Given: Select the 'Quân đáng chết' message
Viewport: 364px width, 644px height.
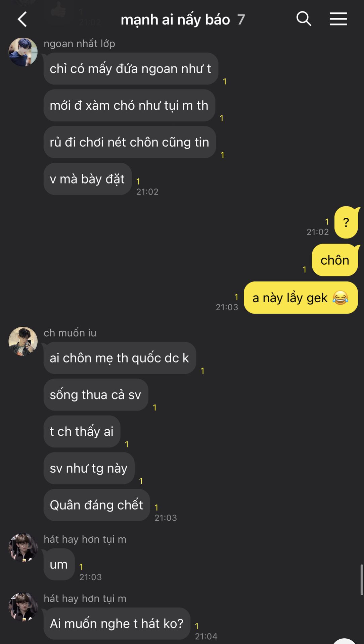Looking at the screenshot, I should pyautogui.click(x=97, y=505).
